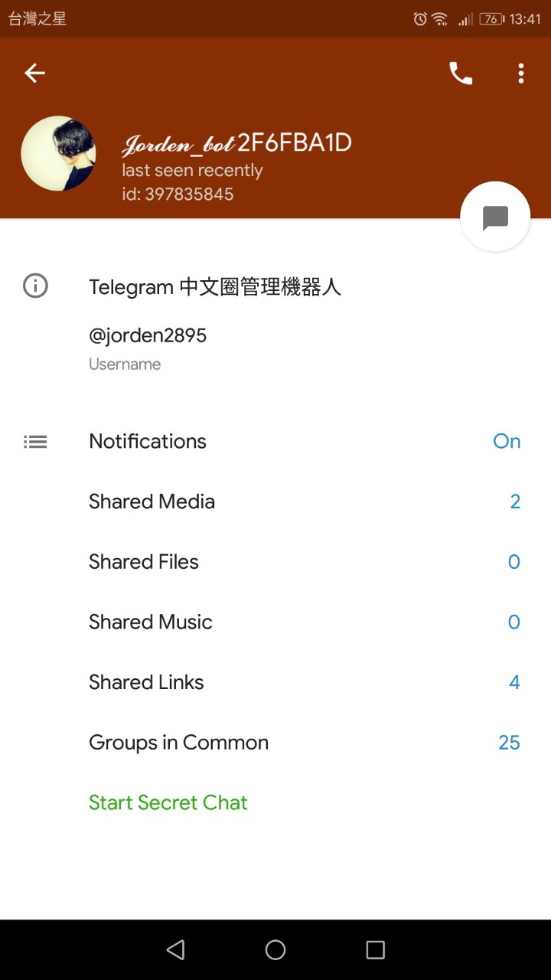
Task: Tap the floating message chat button
Action: pos(495,217)
